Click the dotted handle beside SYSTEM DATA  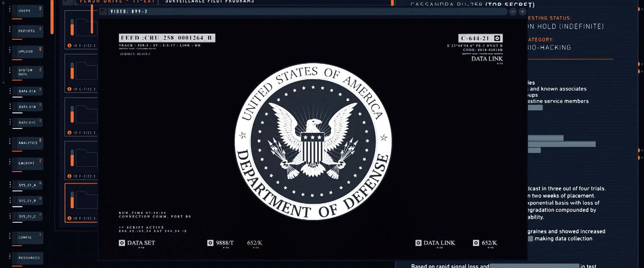[10, 71]
